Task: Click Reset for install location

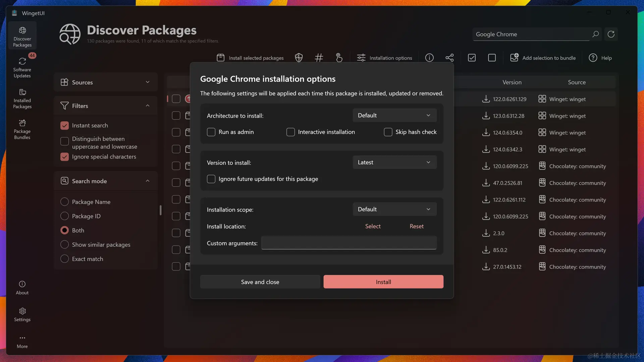Action: click(417, 226)
